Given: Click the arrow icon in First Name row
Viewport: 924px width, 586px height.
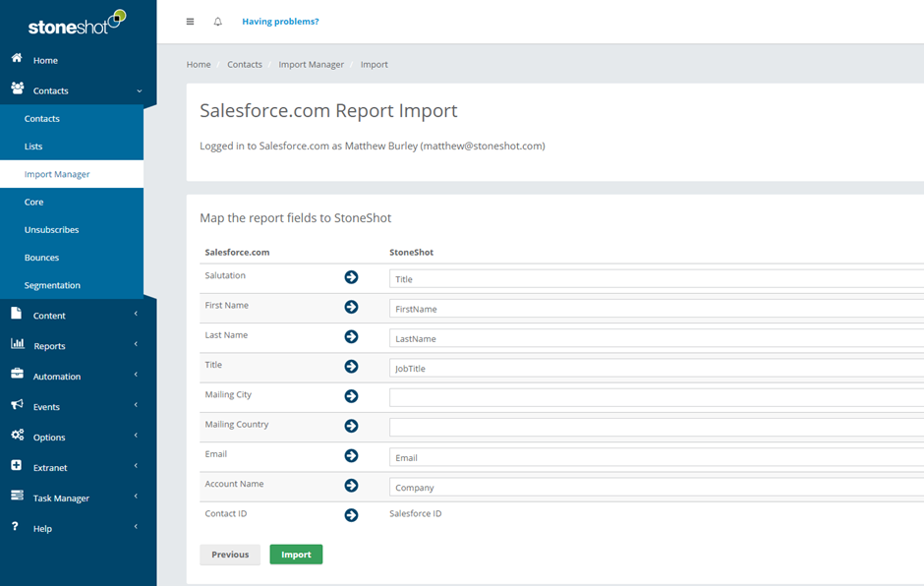Looking at the screenshot, I should point(351,307).
